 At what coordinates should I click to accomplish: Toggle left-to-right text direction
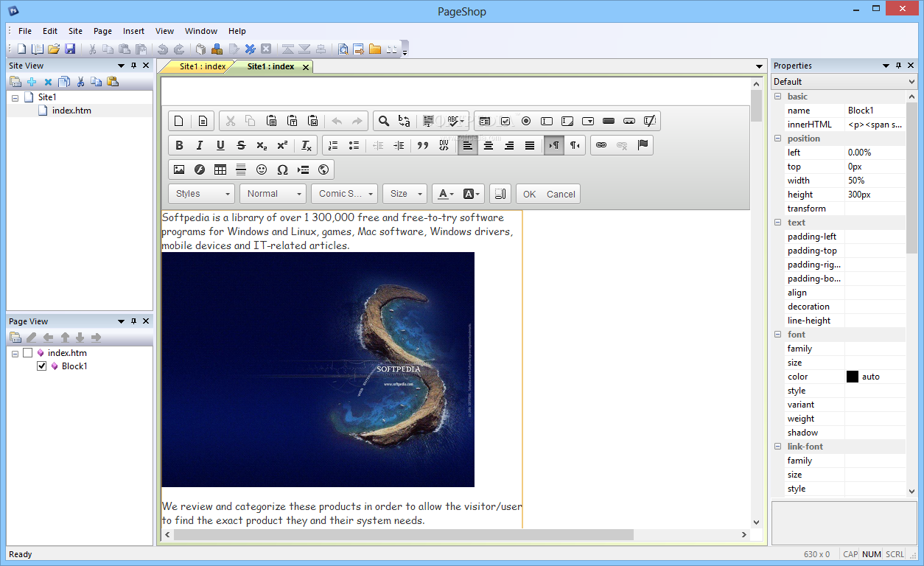pyautogui.click(x=554, y=146)
